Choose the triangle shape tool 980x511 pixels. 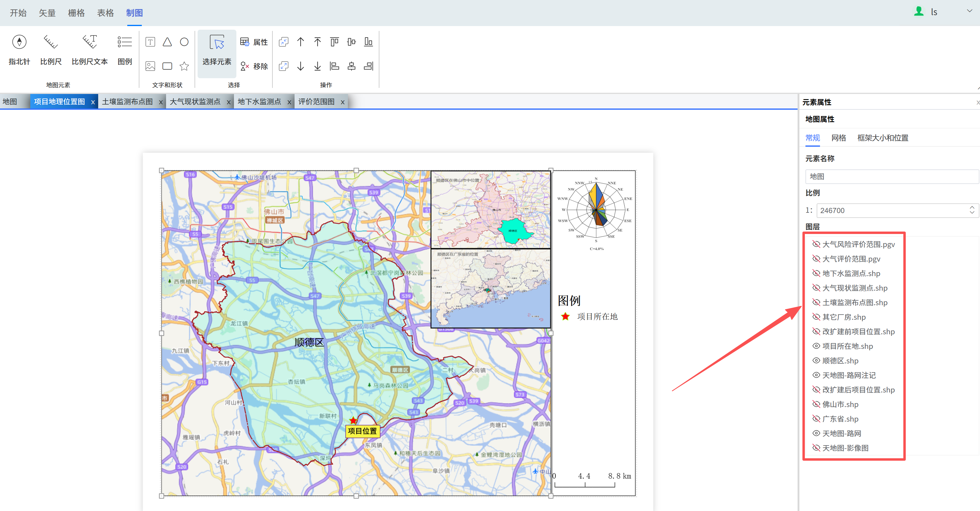[x=167, y=42]
